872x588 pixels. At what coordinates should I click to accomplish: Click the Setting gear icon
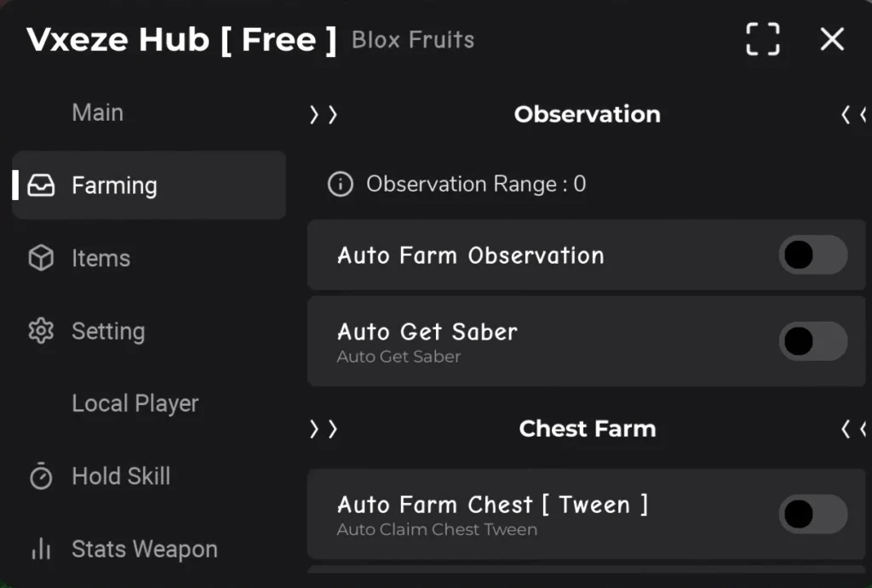41,331
